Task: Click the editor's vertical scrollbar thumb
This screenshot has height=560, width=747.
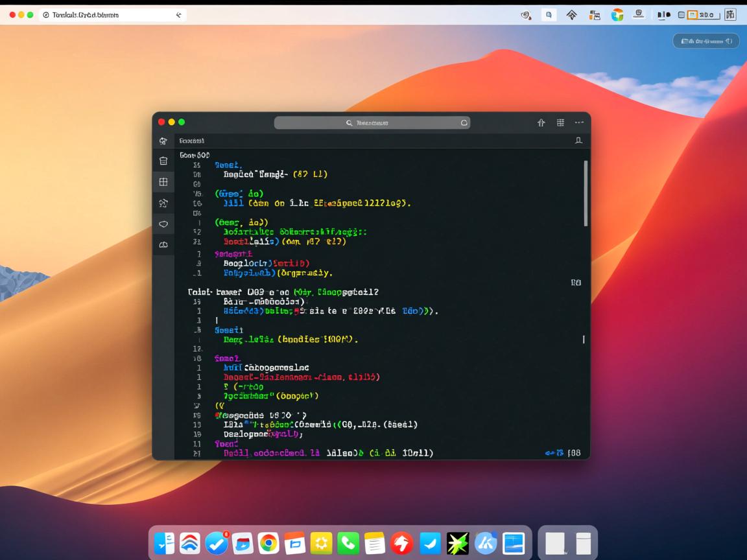Action: [x=586, y=193]
